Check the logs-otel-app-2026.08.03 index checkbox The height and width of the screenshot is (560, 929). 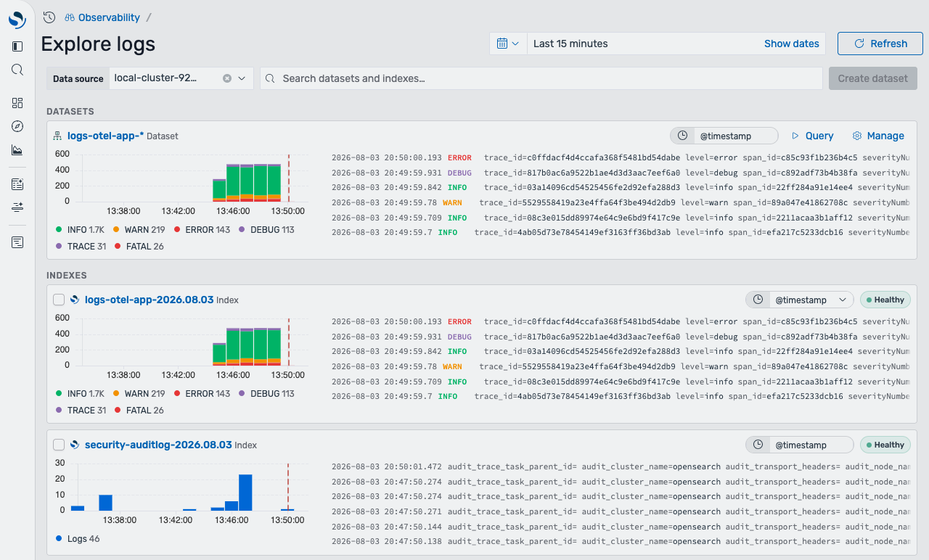(x=60, y=300)
